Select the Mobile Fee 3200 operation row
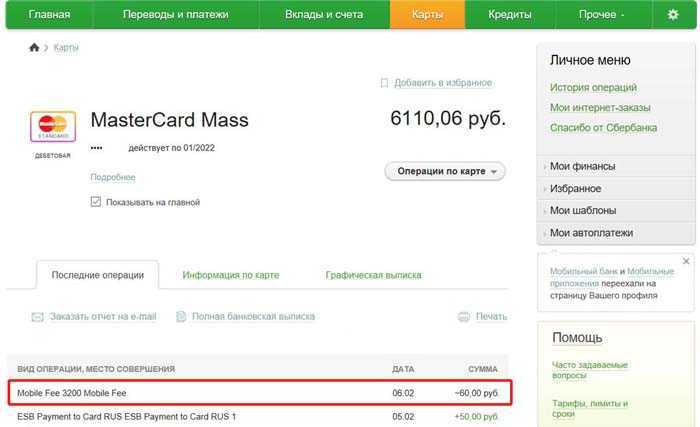 [260, 393]
